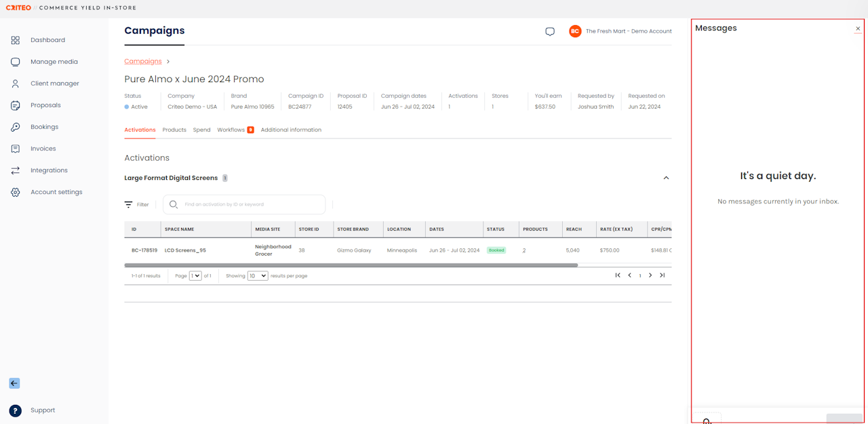The height and width of the screenshot is (424, 868).
Task: Open the messages chat bubble icon
Action: pos(550,31)
